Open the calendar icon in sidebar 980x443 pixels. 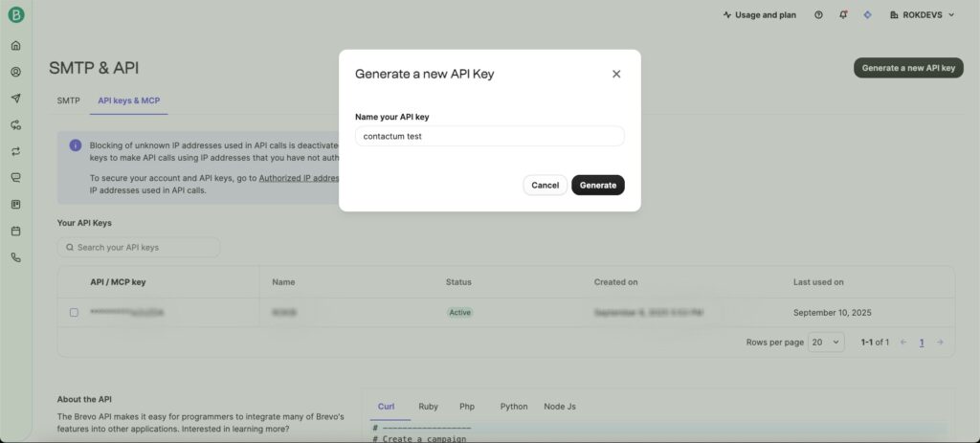pyautogui.click(x=15, y=231)
